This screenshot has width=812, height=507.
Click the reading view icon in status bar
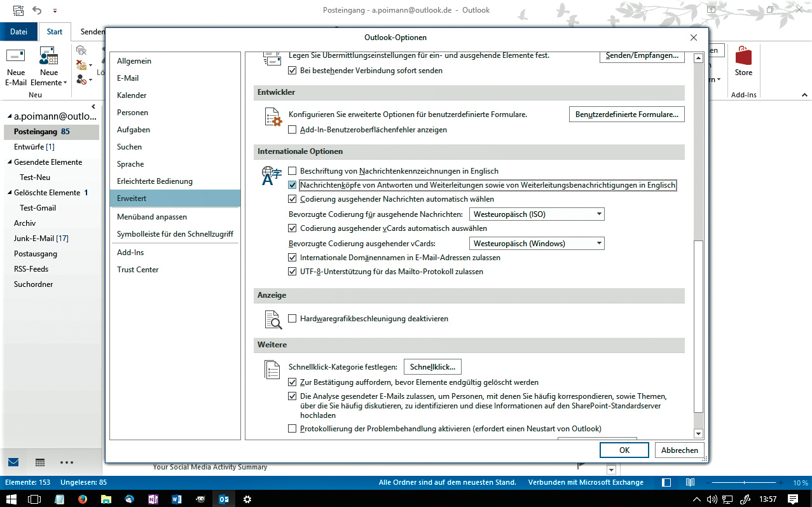(689, 483)
